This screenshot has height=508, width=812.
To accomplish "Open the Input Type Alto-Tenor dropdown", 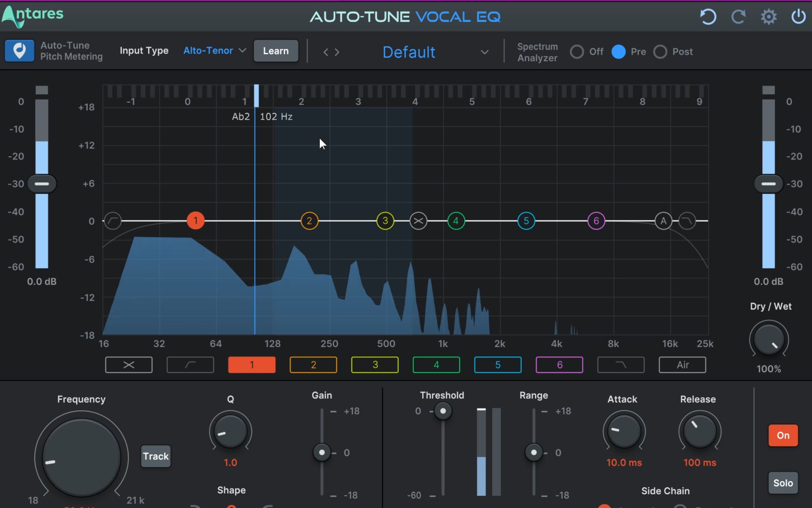I will coord(215,51).
